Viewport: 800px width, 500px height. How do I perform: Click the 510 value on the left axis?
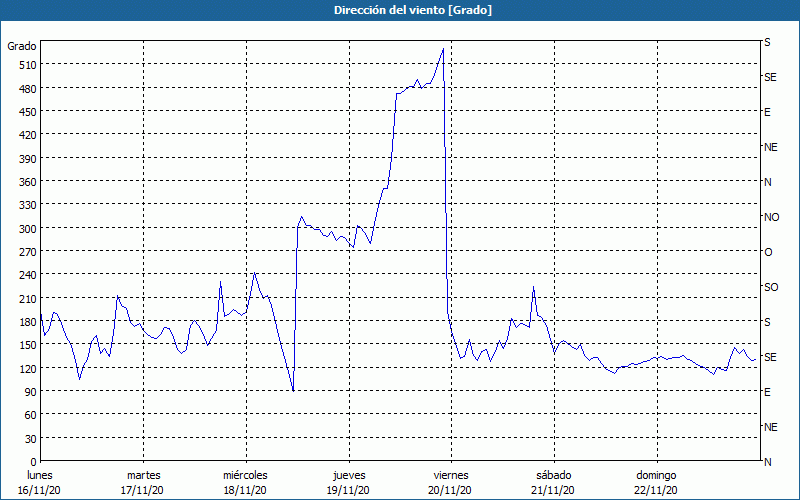tap(28, 65)
